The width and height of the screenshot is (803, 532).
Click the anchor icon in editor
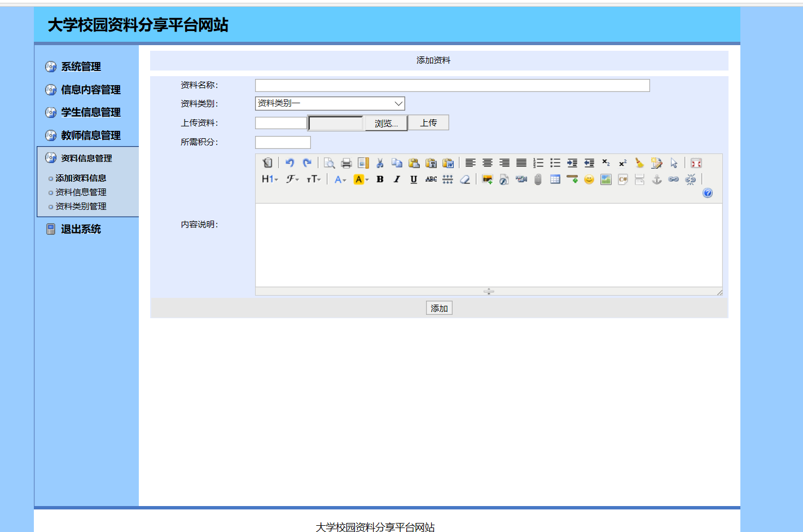(657, 179)
